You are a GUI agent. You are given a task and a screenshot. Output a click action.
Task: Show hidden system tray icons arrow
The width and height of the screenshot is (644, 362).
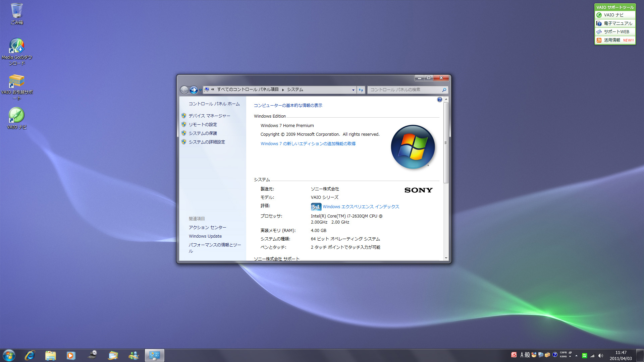point(576,356)
